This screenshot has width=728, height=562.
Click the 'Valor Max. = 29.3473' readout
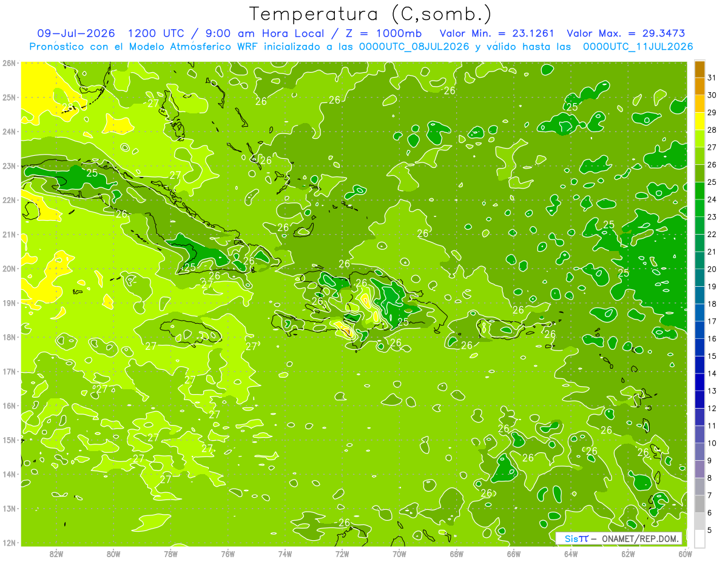[x=626, y=33]
